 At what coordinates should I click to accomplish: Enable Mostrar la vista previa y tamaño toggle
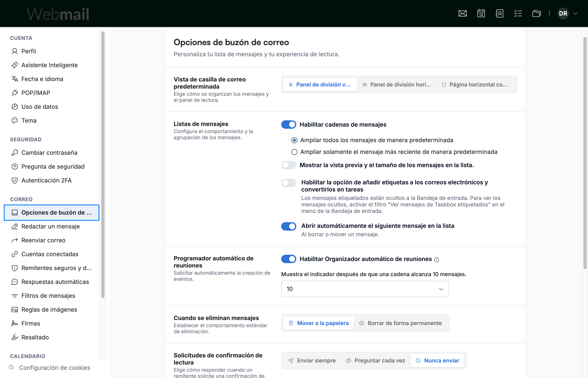coord(289,165)
